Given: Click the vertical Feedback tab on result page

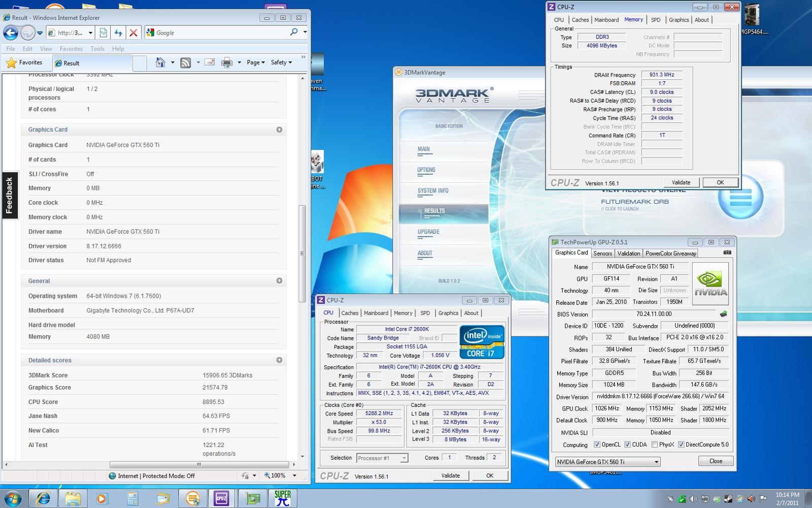Looking at the screenshot, I should 10,195.
